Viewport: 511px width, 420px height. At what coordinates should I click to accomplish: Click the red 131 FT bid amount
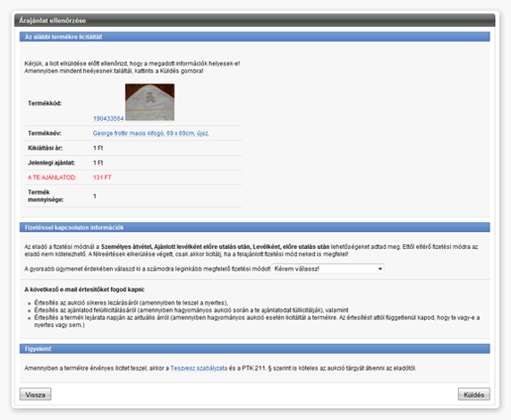(x=102, y=177)
